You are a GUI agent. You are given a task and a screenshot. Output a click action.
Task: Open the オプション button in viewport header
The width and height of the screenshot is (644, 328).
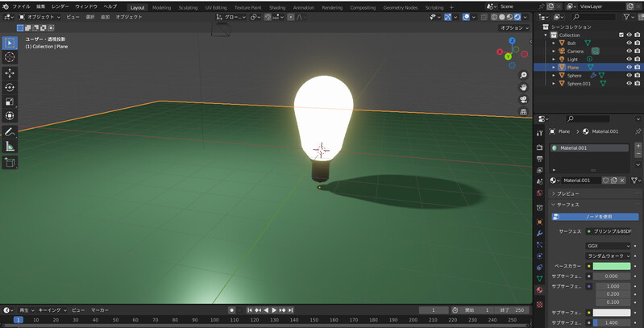click(x=513, y=27)
